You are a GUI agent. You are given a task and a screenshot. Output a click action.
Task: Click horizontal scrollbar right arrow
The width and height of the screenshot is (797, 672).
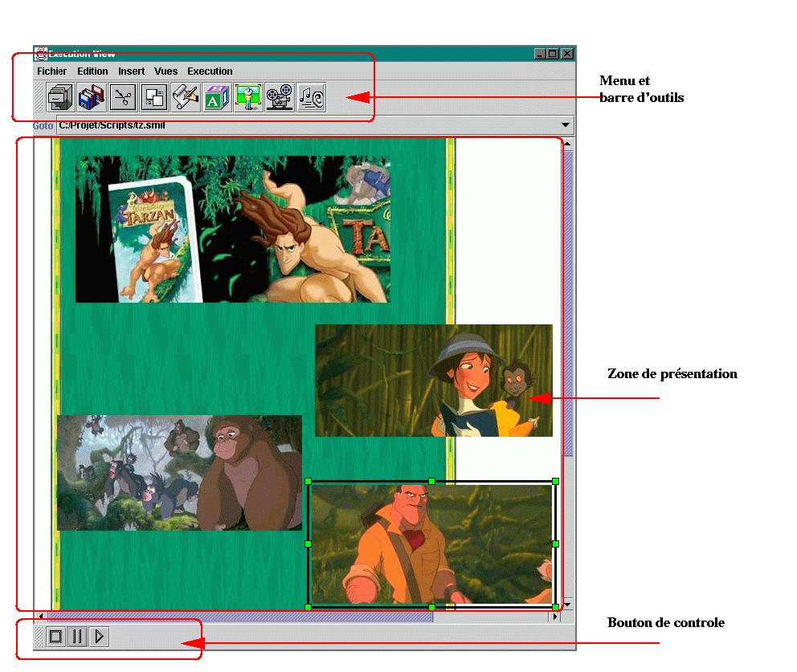point(554,617)
